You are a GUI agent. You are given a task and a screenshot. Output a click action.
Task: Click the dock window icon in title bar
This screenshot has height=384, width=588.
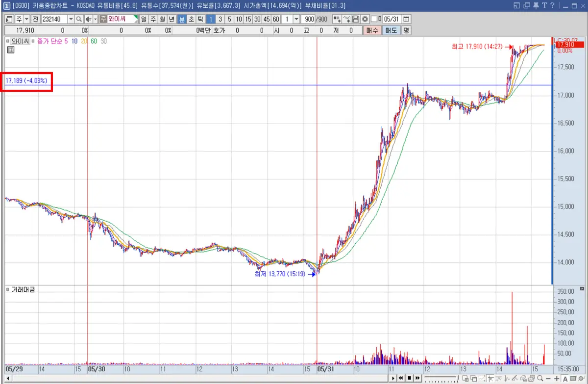point(516,5)
